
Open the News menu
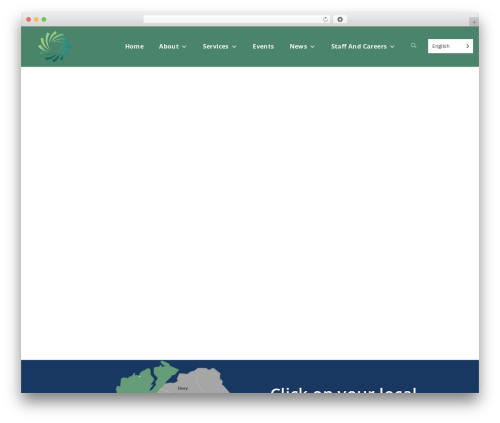pyautogui.click(x=298, y=46)
